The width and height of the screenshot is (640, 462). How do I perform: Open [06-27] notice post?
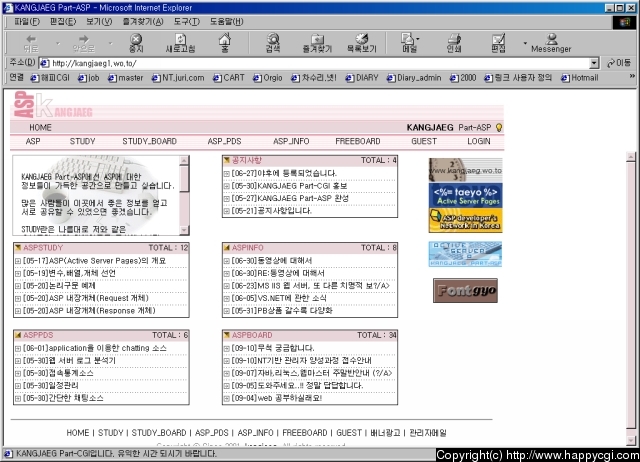pos(284,173)
